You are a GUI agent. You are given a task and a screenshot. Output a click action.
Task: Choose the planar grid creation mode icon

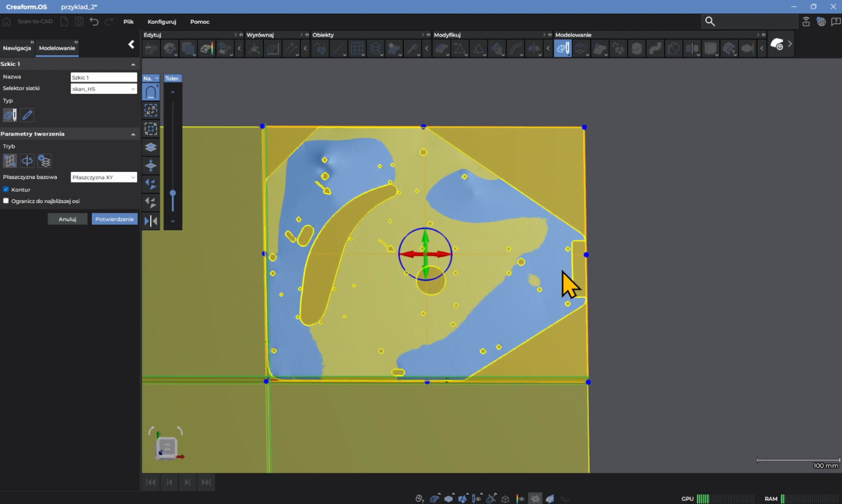[x=10, y=161]
